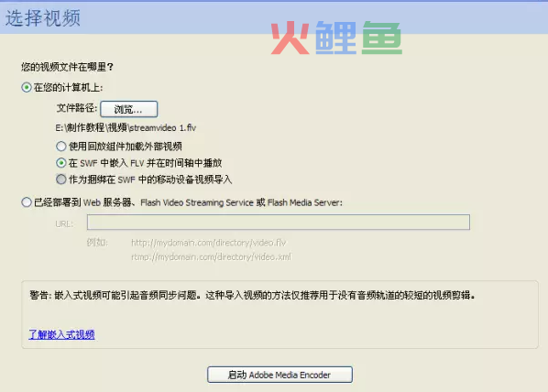Image resolution: width=548 pixels, height=392 pixels.
Task: Select 已经部署到 Web 服务器 radio button
Action: point(27,202)
